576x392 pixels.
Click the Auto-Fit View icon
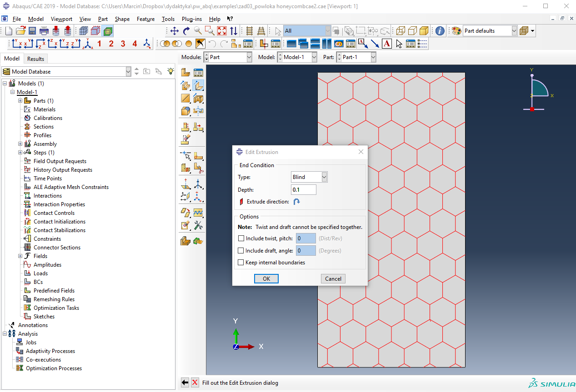point(221,31)
